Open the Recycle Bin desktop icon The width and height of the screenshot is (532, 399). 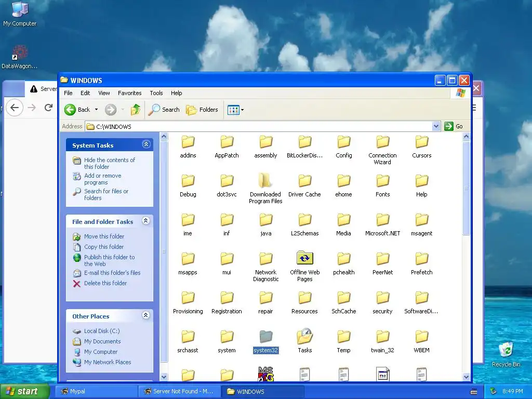pos(506,354)
